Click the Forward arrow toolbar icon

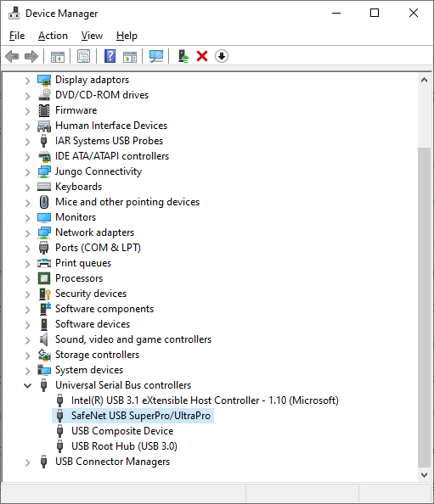coord(31,57)
